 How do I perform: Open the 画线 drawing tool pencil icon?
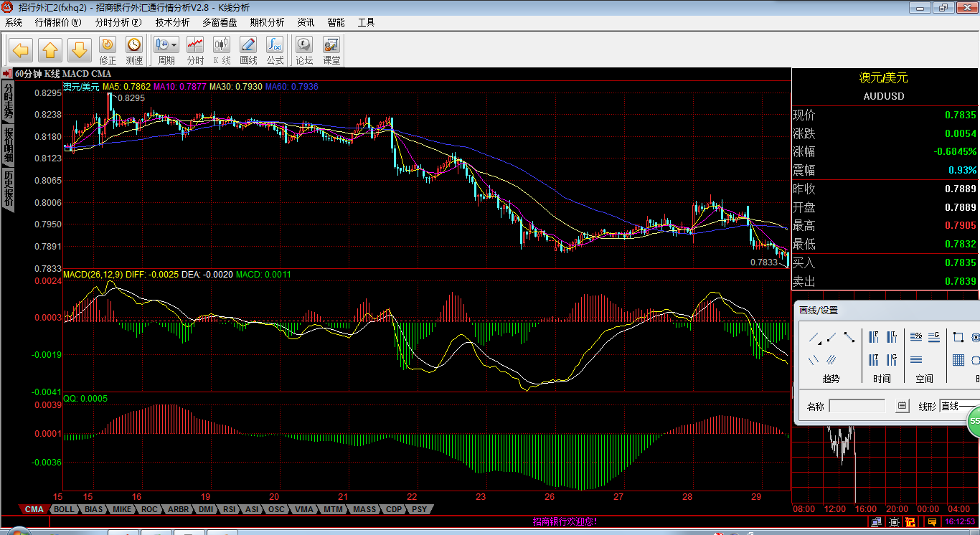click(x=248, y=46)
